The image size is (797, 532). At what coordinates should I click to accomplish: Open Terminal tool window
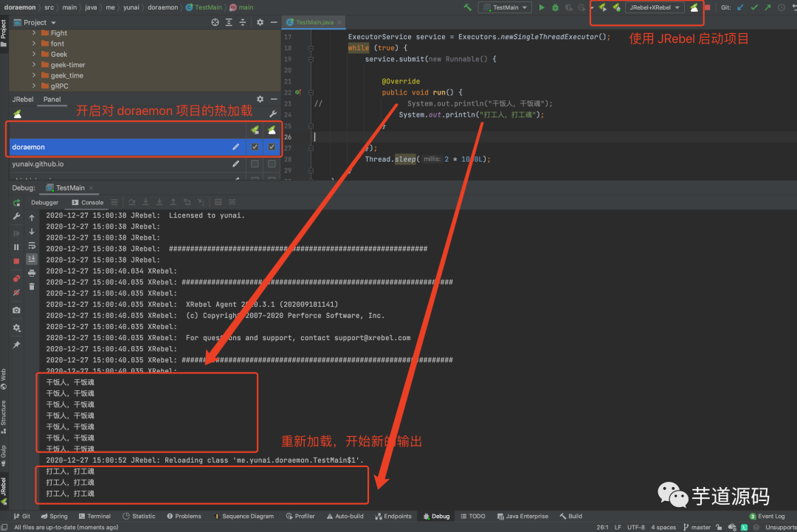click(x=94, y=517)
